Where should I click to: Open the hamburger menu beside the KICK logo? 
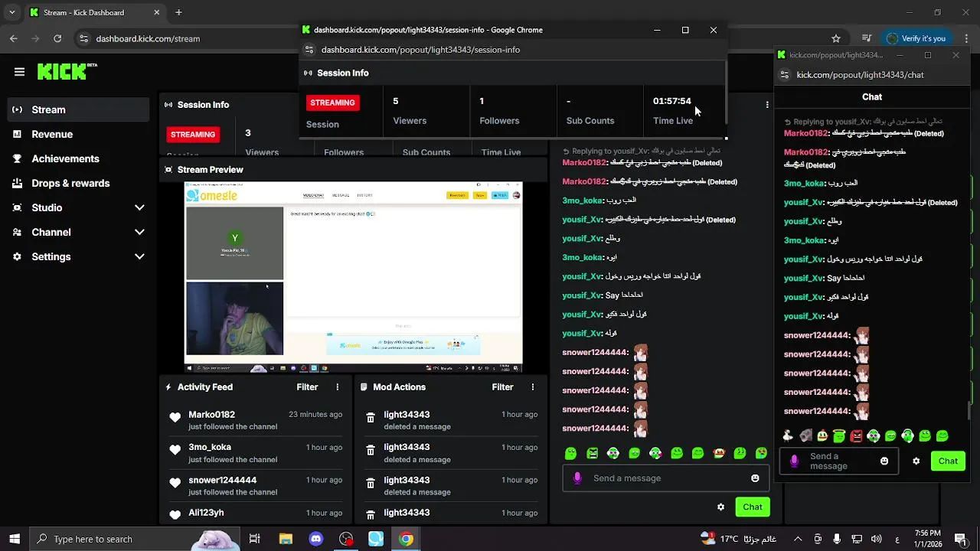[19, 72]
